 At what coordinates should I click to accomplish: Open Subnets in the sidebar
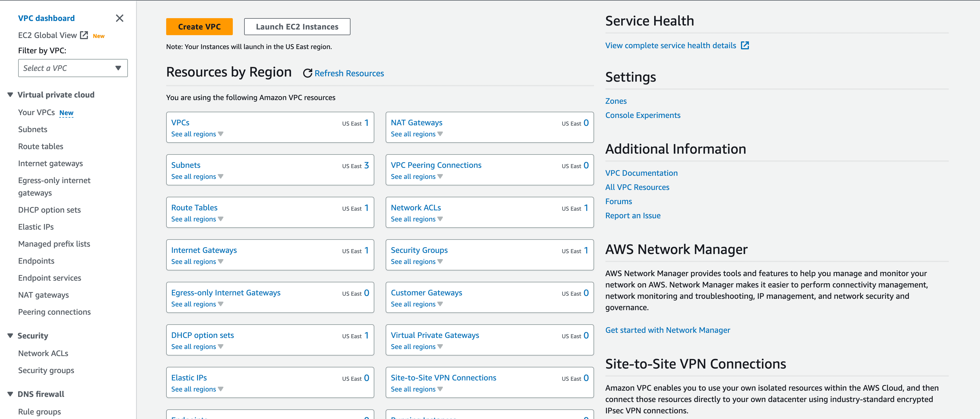pyautogui.click(x=33, y=129)
